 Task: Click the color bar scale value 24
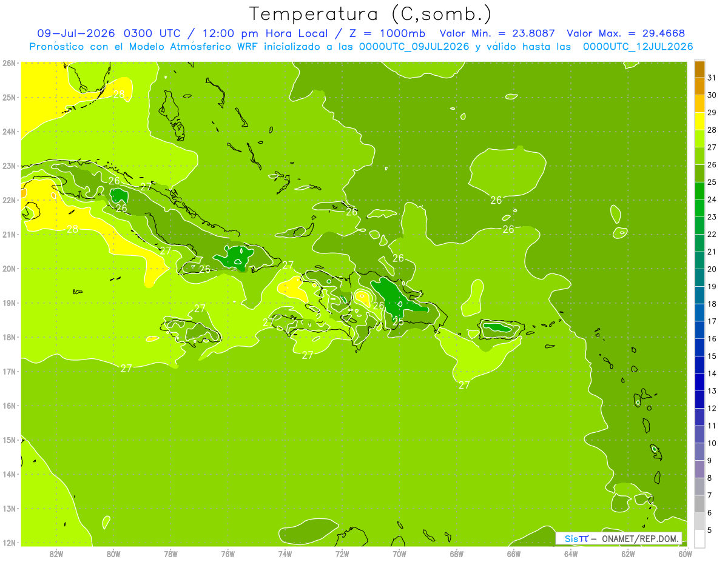(x=712, y=199)
